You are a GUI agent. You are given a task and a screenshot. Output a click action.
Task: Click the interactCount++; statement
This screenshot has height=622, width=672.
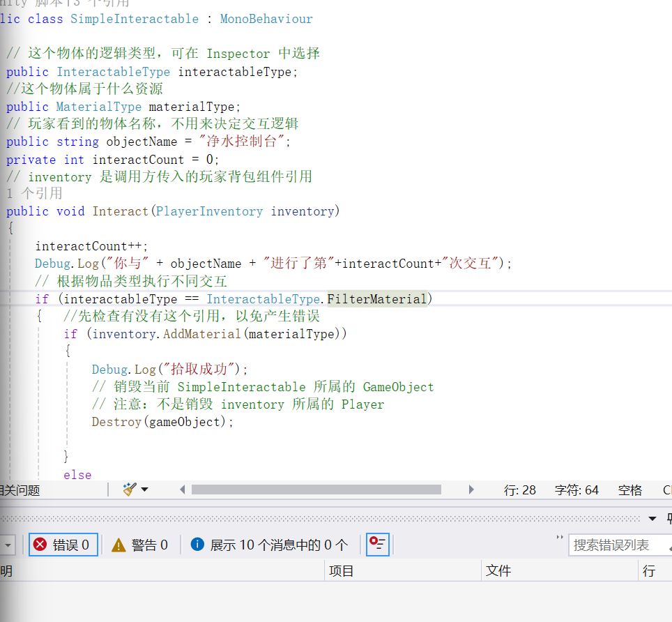point(92,246)
